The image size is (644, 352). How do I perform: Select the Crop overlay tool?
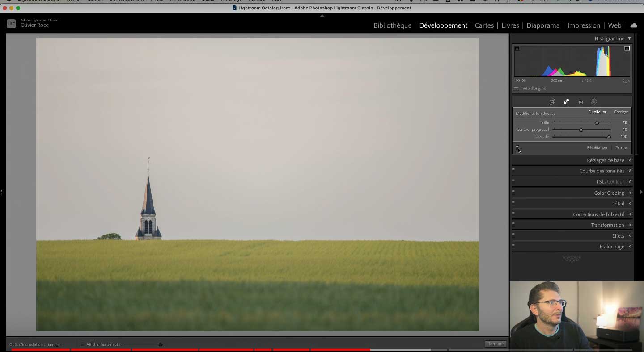pyautogui.click(x=552, y=102)
